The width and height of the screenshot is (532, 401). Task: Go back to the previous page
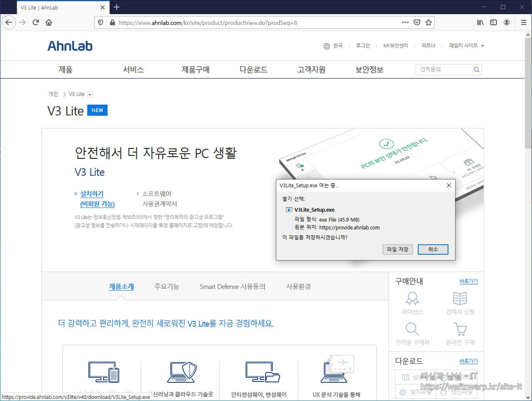click(9, 22)
